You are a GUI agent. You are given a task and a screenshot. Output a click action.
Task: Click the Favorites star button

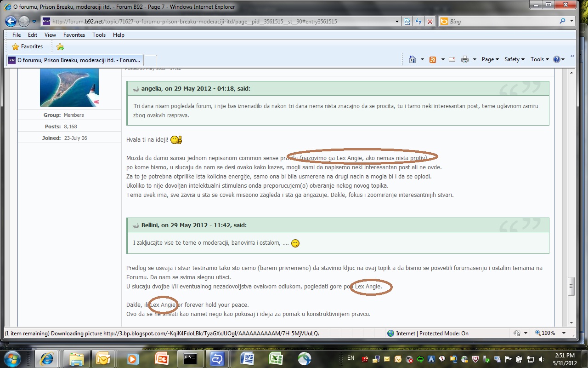coord(27,46)
